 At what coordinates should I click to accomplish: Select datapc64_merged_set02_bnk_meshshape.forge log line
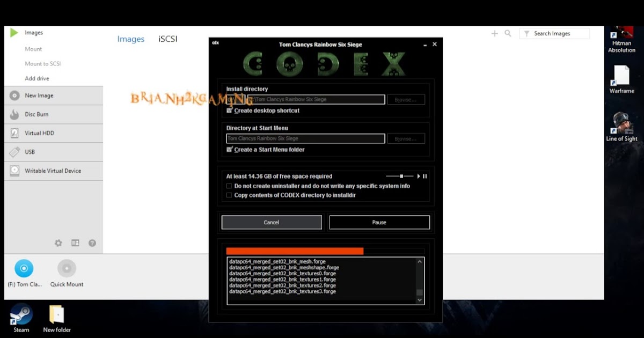284,268
